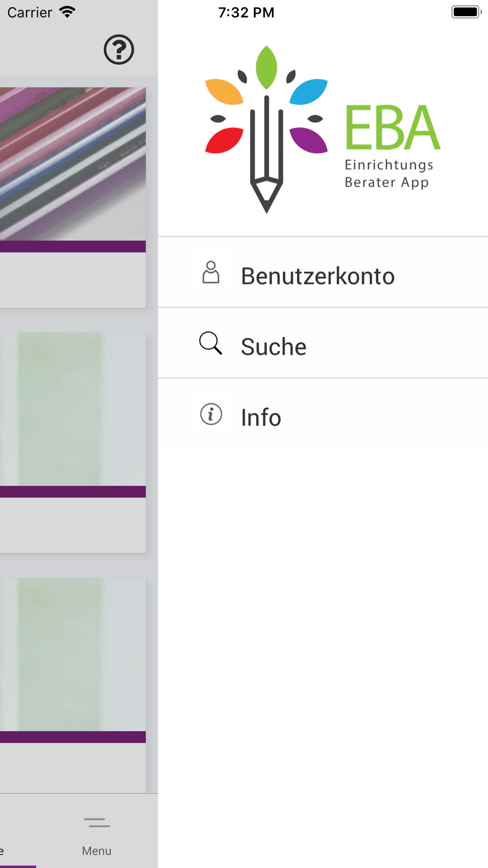Click the circled i info icon
The image size is (488, 868).
pyautogui.click(x=211, y=414)
